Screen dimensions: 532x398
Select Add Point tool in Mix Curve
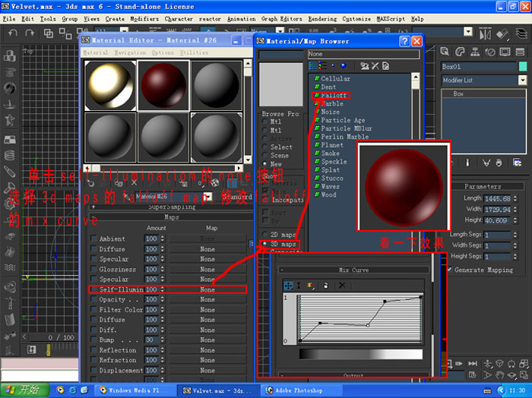click(310, 286)
